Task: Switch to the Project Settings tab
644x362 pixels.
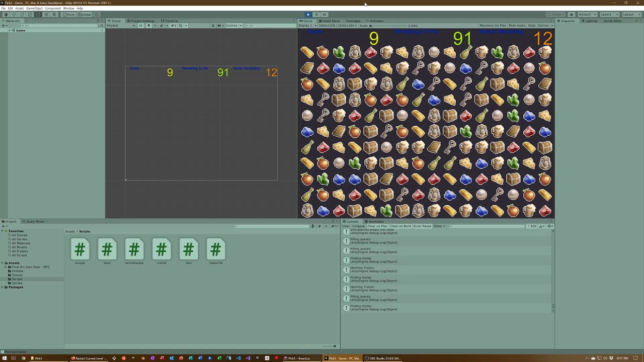Action: pyautogui.click(x=141, y=21)
